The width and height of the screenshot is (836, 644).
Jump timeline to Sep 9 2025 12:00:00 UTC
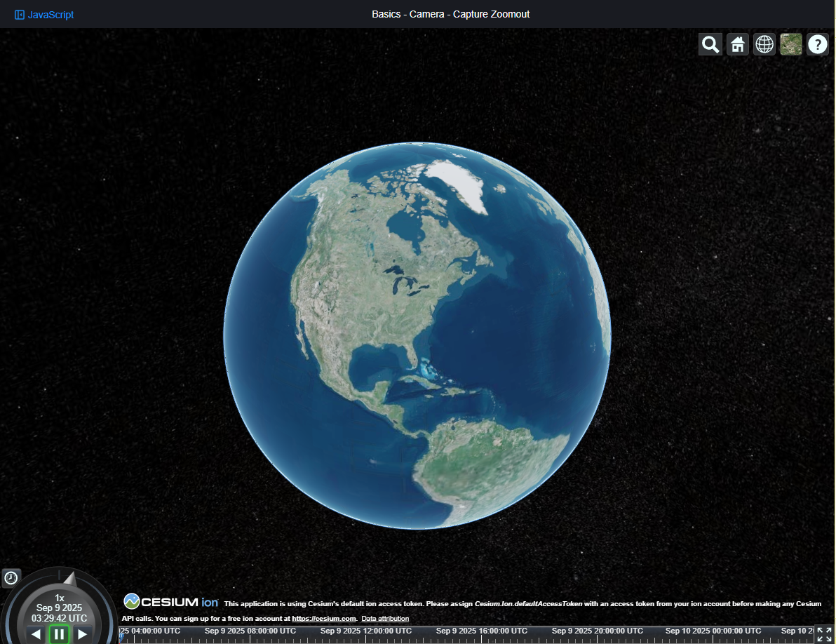point(366,631)
